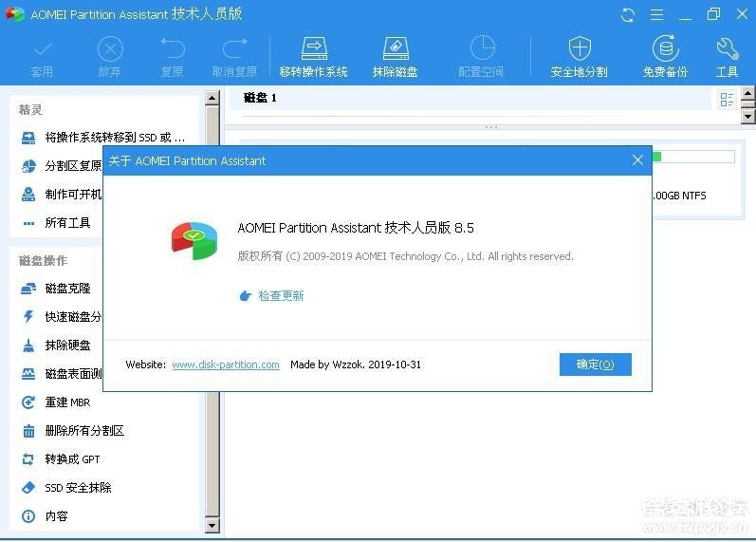Click the OK (确定) button
The image size is (756, 542).
tap(596, 364)
